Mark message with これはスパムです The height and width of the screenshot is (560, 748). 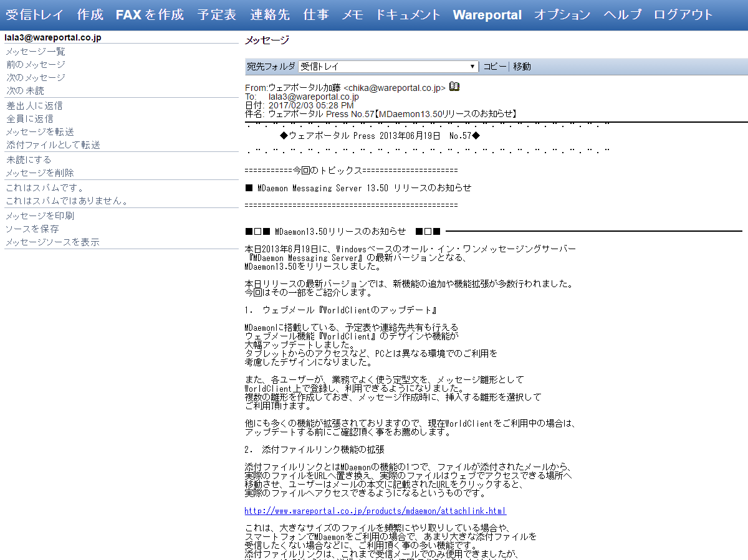[x=45, y=188]
